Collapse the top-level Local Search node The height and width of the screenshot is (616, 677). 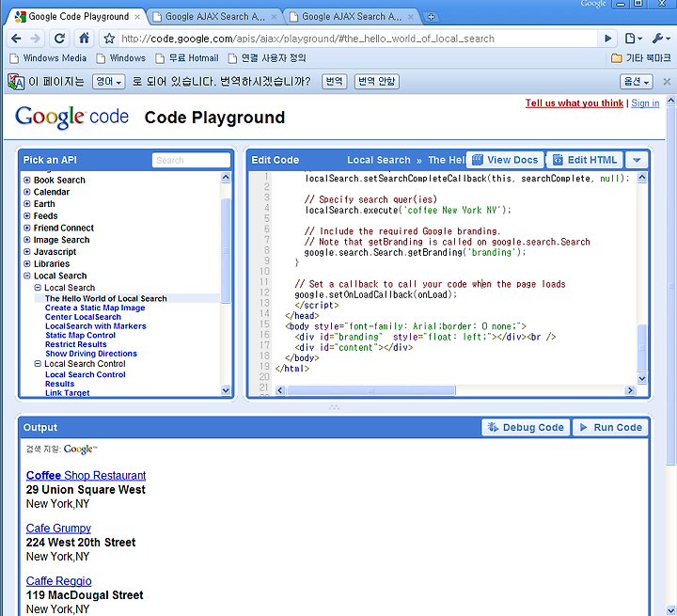[x=27, y=276]
